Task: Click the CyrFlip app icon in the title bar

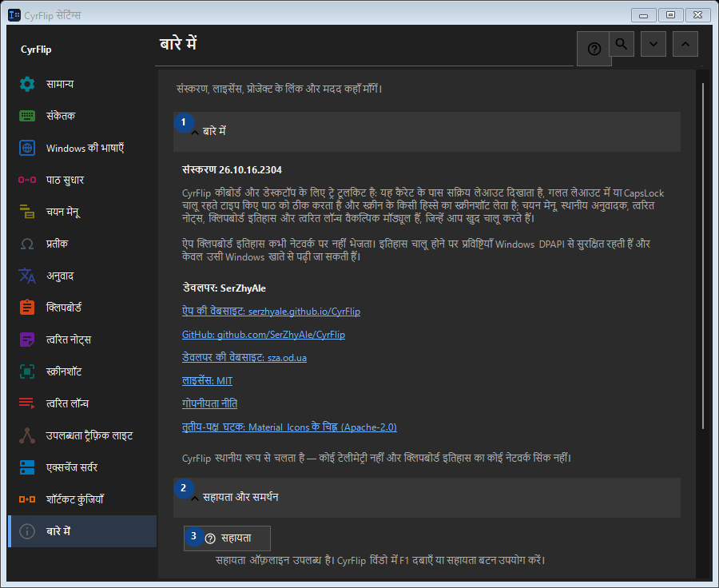Action: click(14, 15)
